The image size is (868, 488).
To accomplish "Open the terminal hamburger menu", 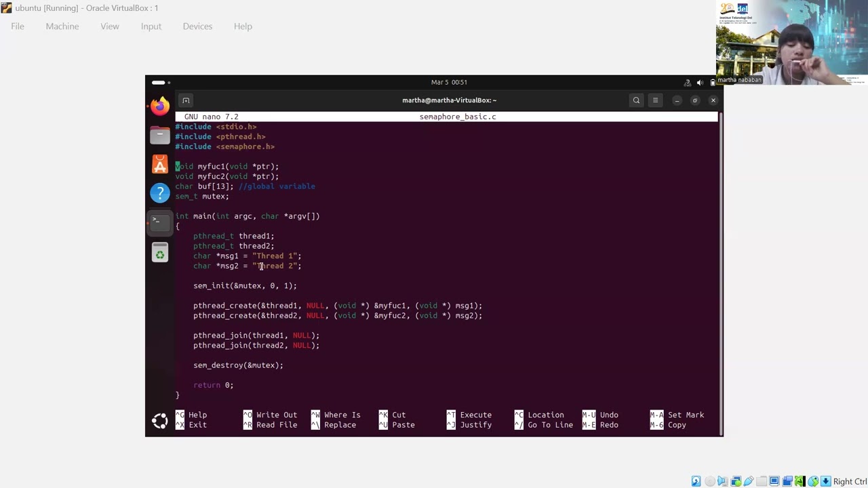I will click(655, 100).
